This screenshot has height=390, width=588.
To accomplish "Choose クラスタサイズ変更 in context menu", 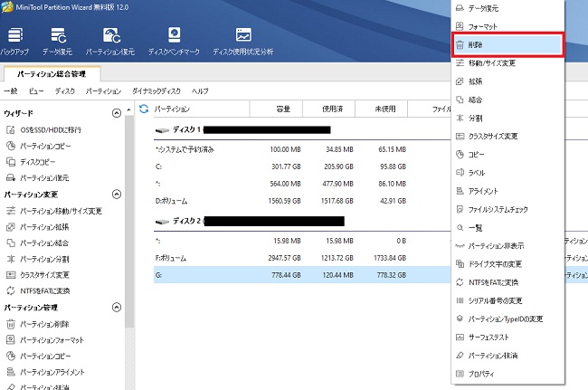I will (x=508, y=136).
